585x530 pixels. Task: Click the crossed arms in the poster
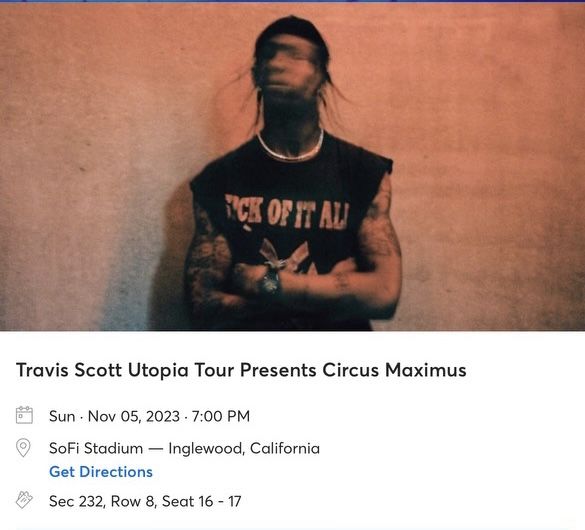293,285
